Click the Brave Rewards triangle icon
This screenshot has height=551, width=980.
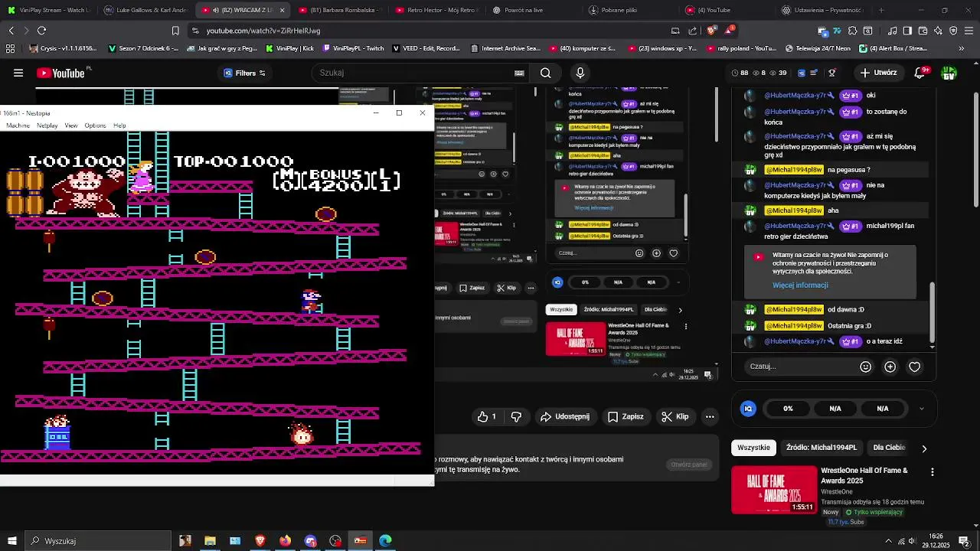(x=730, y=31)
